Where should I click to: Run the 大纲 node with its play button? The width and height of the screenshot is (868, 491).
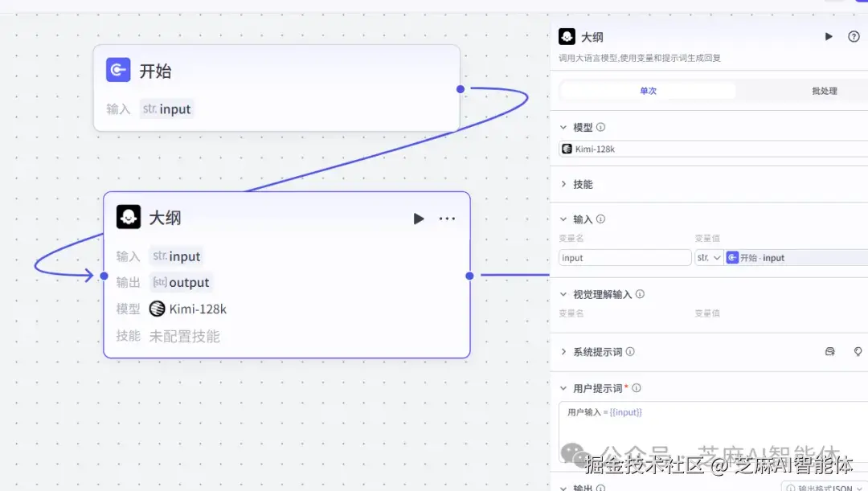point(418,218)
